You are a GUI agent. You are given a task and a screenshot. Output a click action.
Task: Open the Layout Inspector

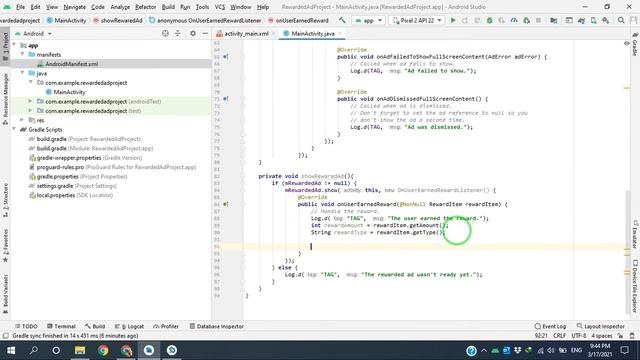click(600, 326)
